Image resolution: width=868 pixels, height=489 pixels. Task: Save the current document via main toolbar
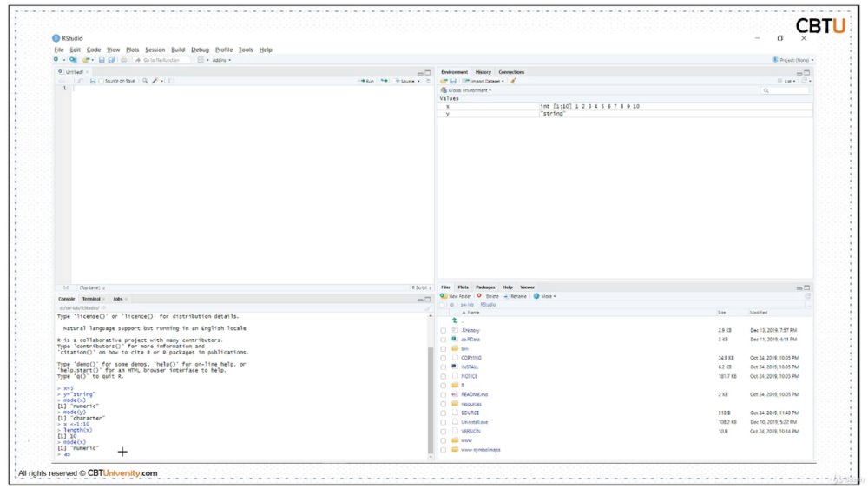coord(102,60)
